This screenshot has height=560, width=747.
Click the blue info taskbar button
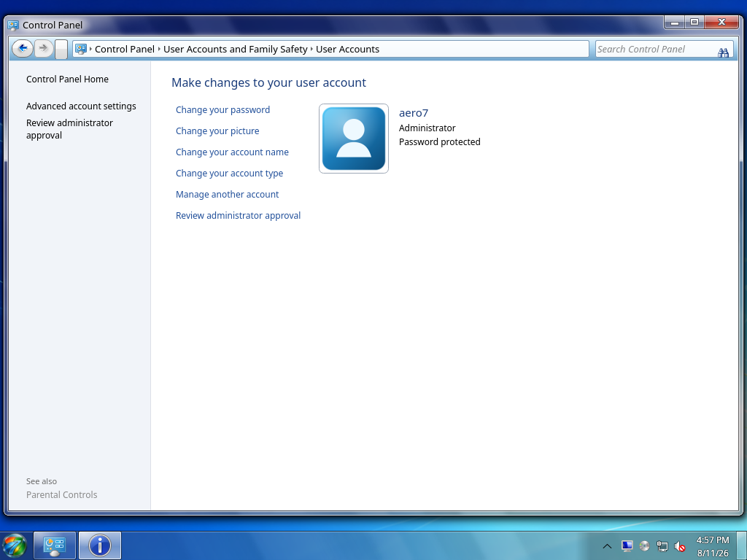(99, 545)
